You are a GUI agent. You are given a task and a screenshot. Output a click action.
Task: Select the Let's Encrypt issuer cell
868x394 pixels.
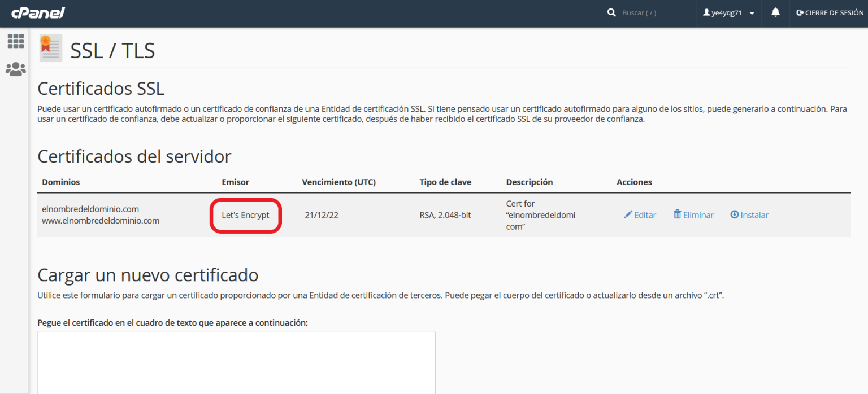(245, 215)
